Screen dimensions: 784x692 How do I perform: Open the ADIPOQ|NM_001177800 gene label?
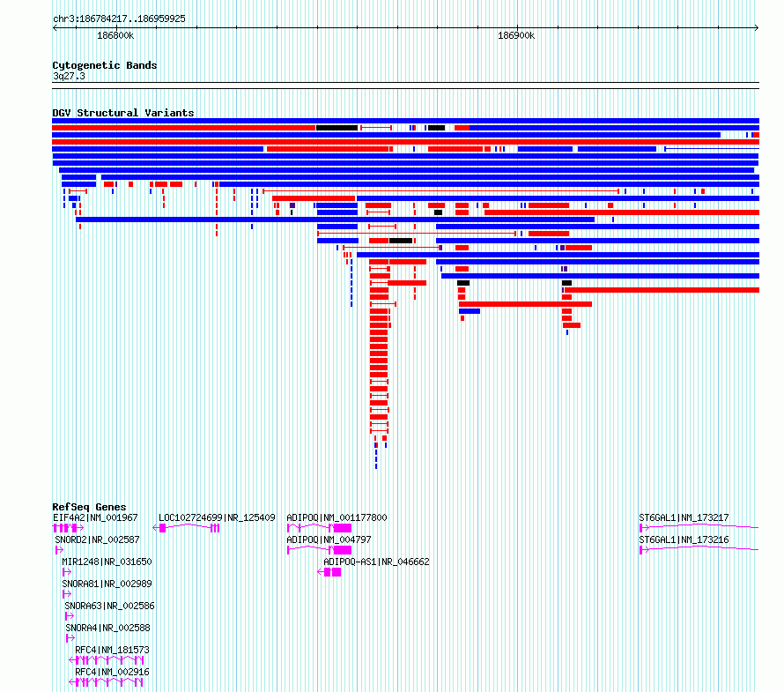pos(337,517)
